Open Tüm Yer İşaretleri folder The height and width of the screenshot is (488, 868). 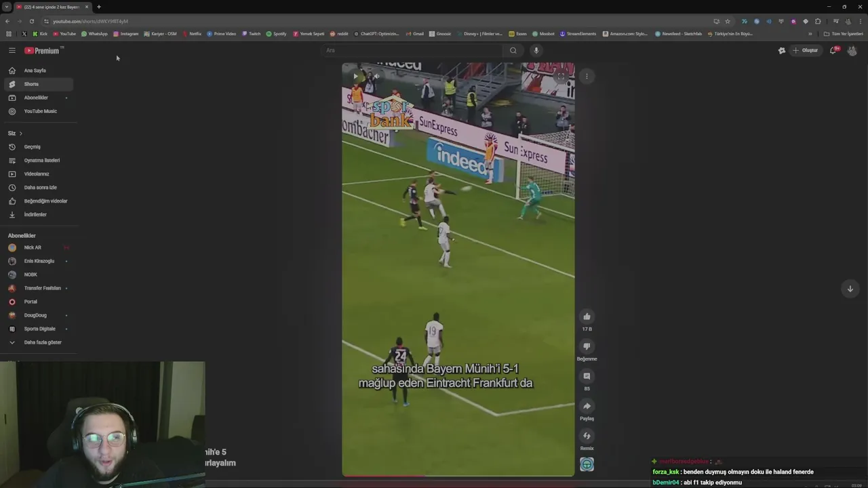844,34
